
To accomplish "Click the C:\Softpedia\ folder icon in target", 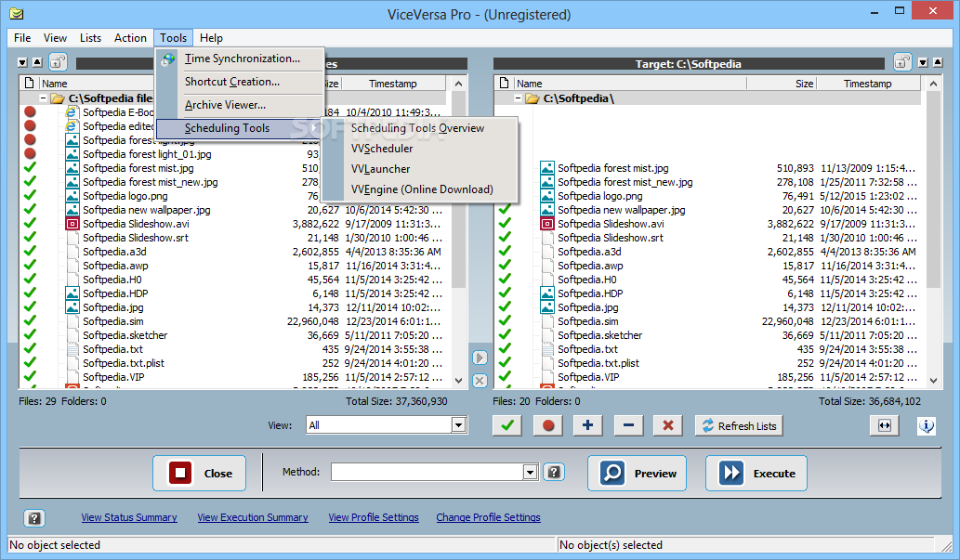I will (x=532, y=98).
